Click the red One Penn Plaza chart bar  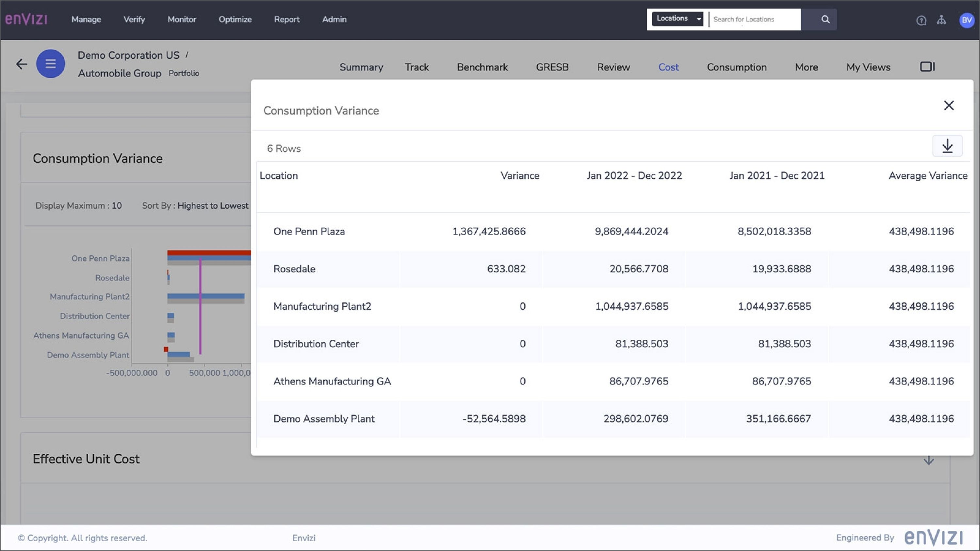pyautogui.click(x=209, y=253)
